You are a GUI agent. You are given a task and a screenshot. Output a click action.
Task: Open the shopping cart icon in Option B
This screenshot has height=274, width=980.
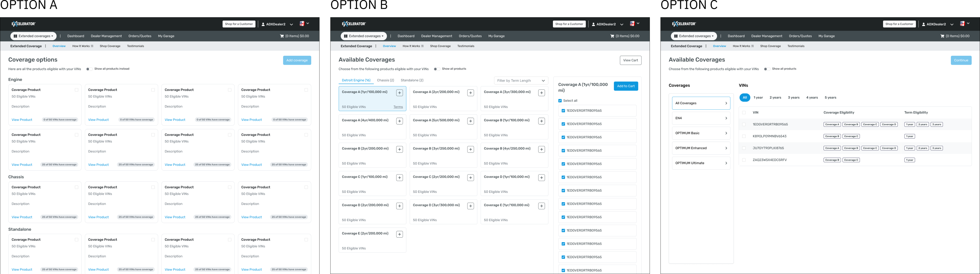[x=612, y=36]
